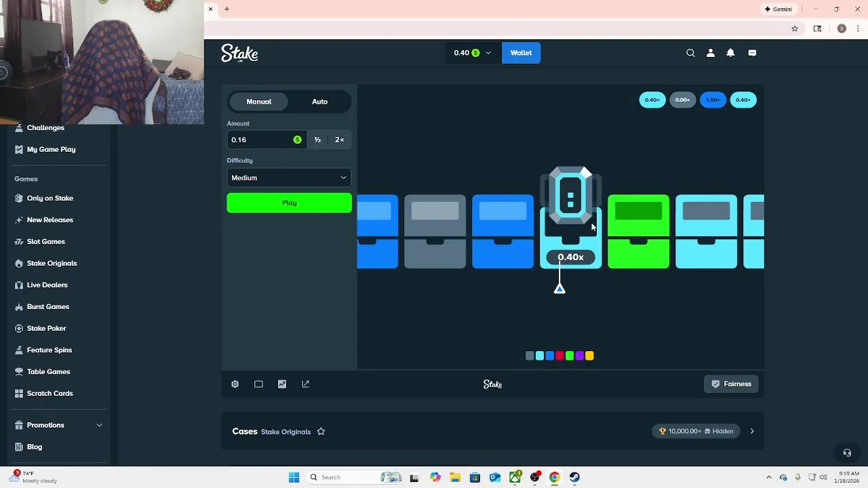Screen dimensions: 868x488
Task: Show hidden system tray icons
Action: tap(768, 477)
